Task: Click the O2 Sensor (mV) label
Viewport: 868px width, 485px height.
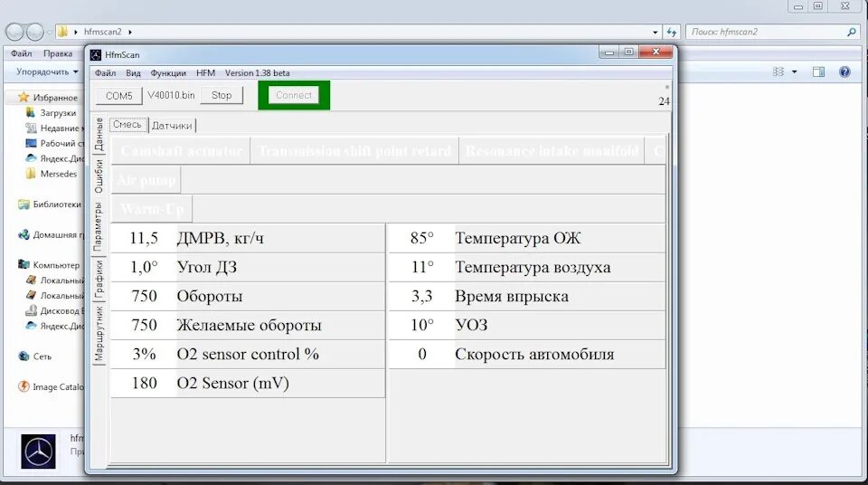Action: point(233,383)
